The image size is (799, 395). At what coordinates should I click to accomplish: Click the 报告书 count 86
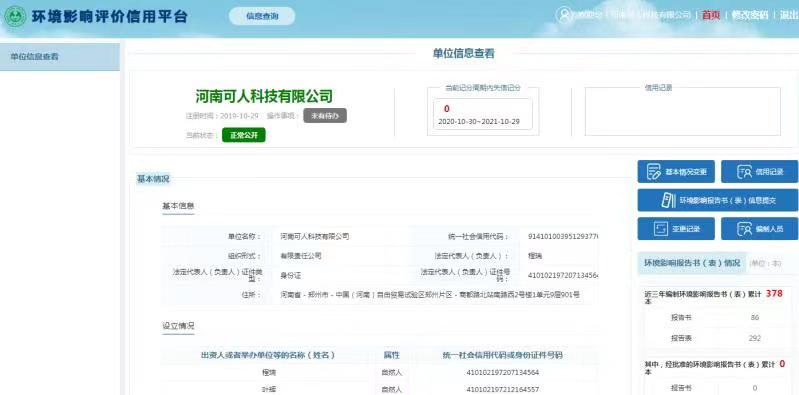click(755, 318)
